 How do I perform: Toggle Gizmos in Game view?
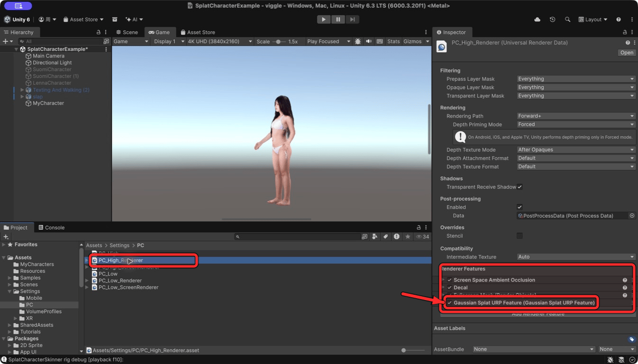click(x=412, y=42)
